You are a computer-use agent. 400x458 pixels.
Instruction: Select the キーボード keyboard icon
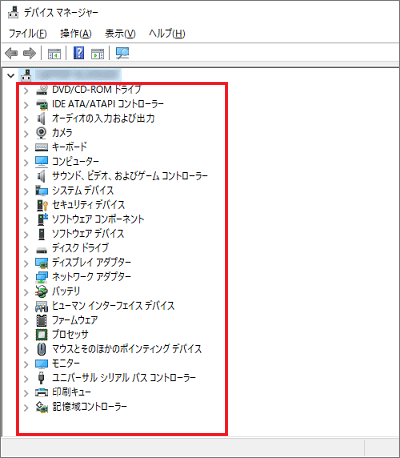[x=41, y=147]
